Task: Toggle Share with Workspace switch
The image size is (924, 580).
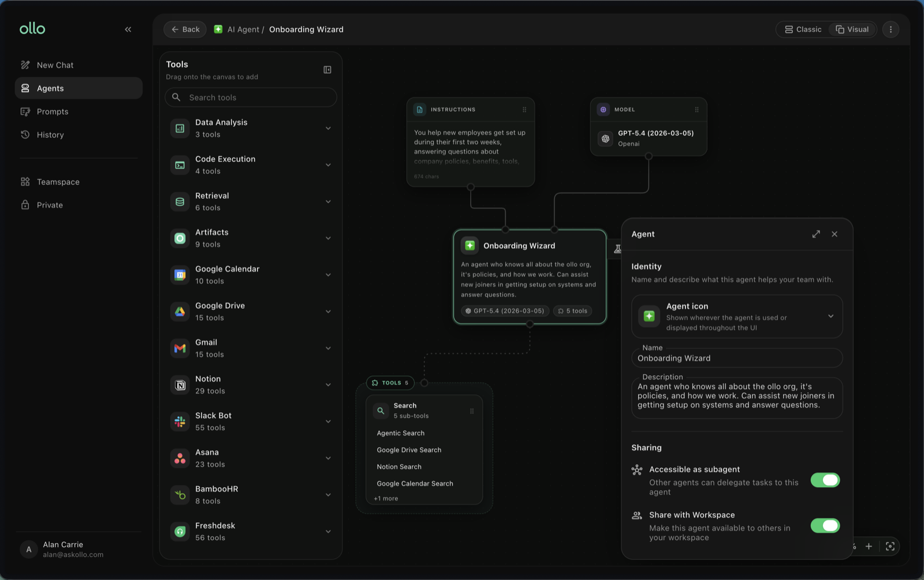Action: (x=825, y=526)
